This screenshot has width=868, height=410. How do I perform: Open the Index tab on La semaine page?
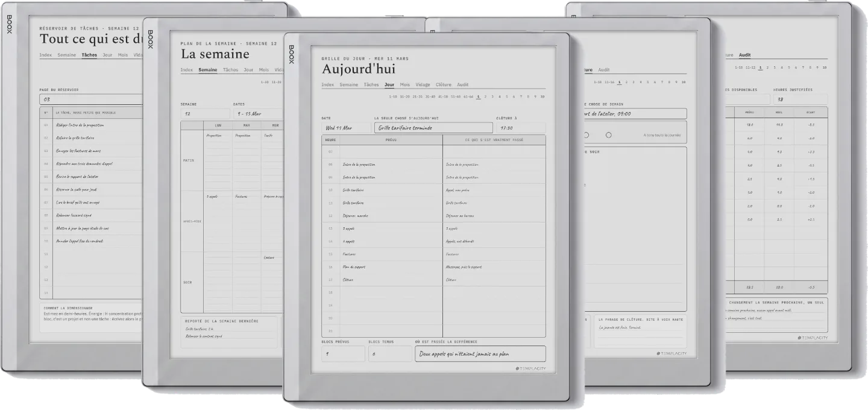tap(187, 70)
